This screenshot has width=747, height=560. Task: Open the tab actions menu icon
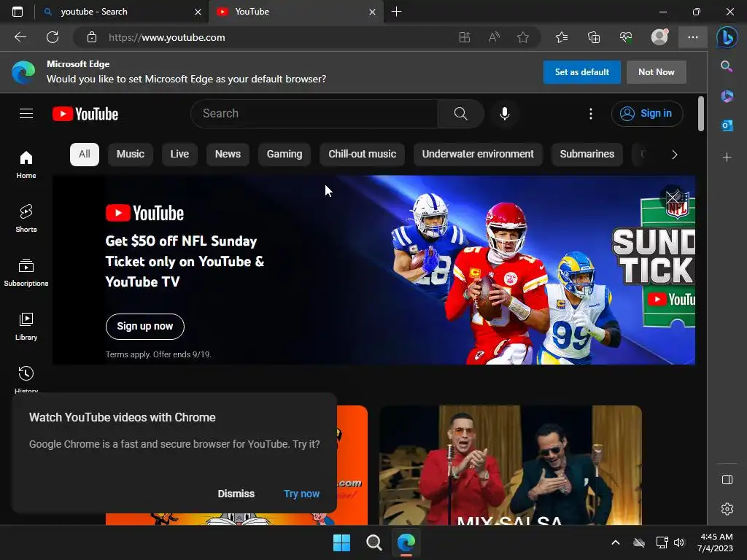point(18,12)
